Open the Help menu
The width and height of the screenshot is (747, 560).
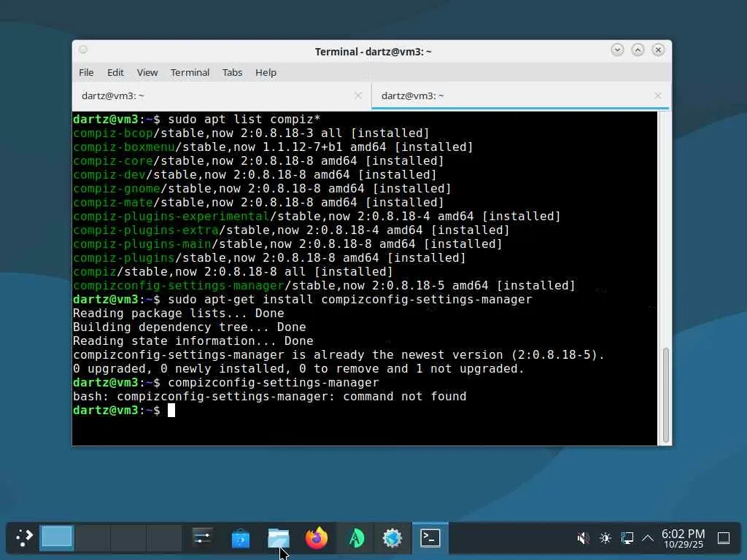point(266,72)
